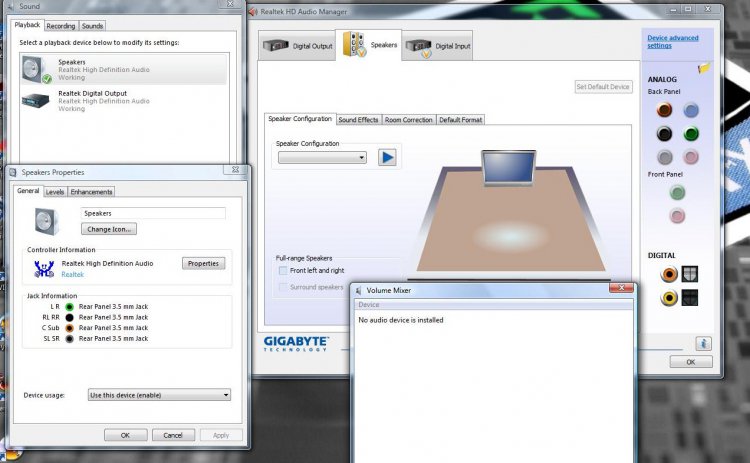Click the GIGABYTE Technology logo
The width and height of the screenshot is (750, 463).
click(x=296, y=344)
